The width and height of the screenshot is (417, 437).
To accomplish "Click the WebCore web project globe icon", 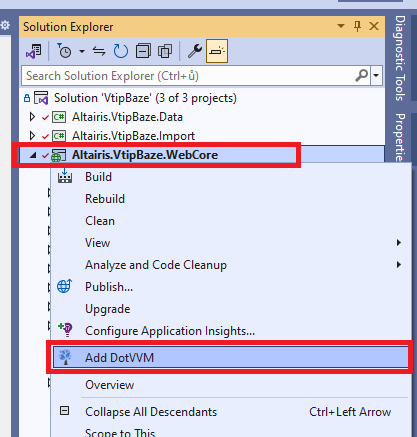I will pos(58,155).
